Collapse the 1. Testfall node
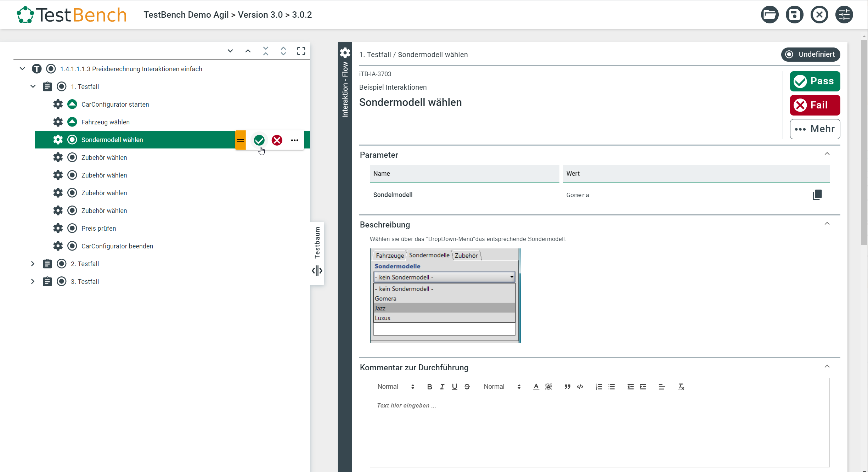Screen dimensions: 868x472 (33, 86)
